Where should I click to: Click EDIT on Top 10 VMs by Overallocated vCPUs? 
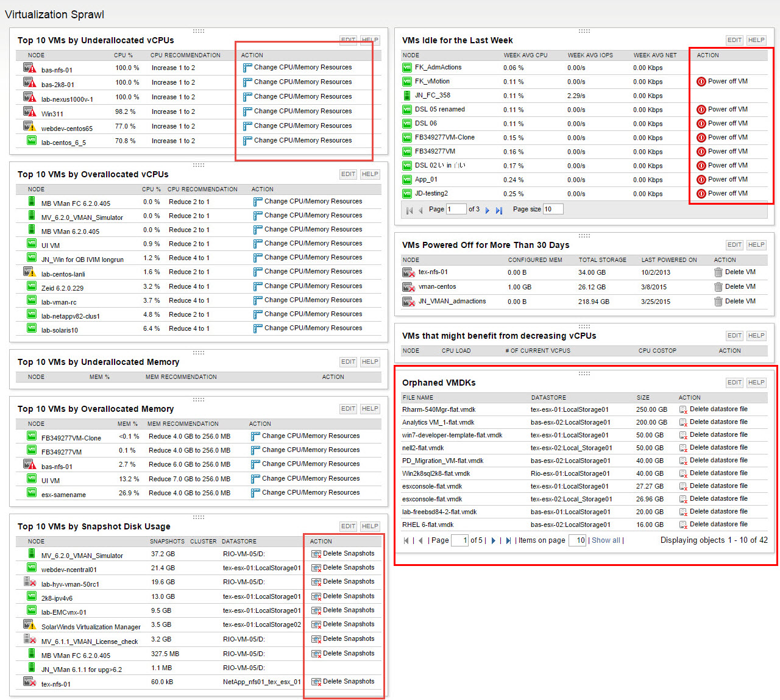tap(348, 174)
